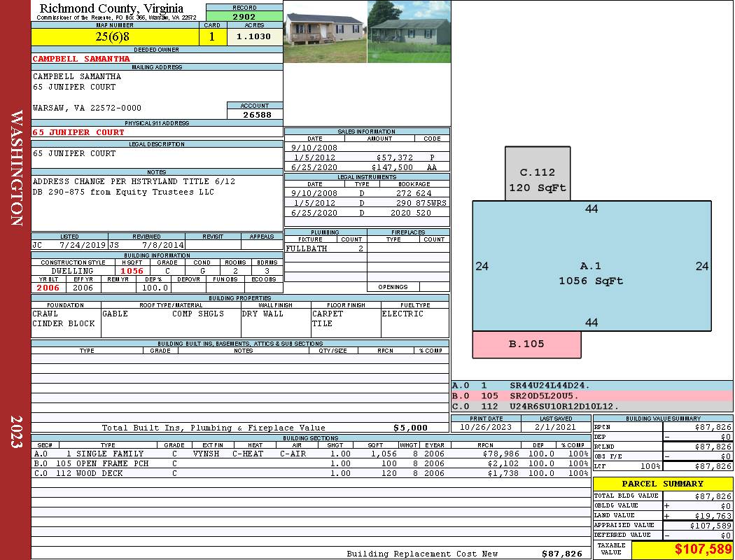Select record number 2902
The image size is (735, 560).
pos(244,16)
